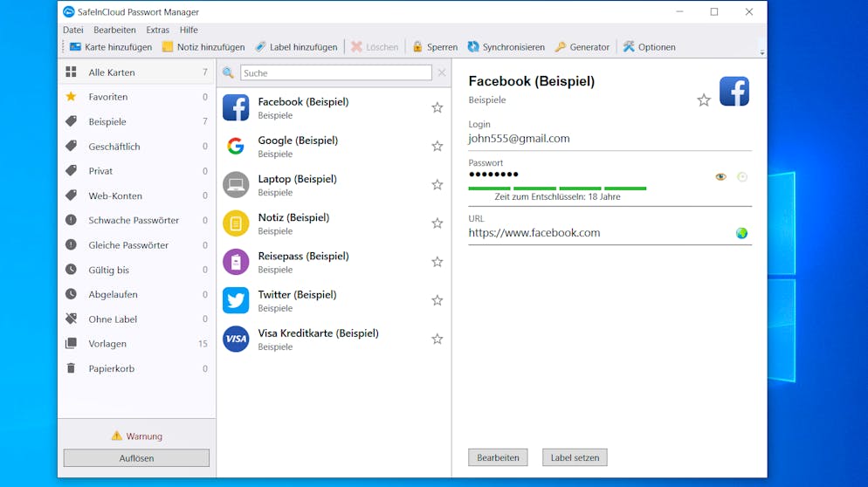Viewport: 868px width, 487px height.
Task: Click the Karte hinzufügen toolbar icon
Action: tap(75, 47)
